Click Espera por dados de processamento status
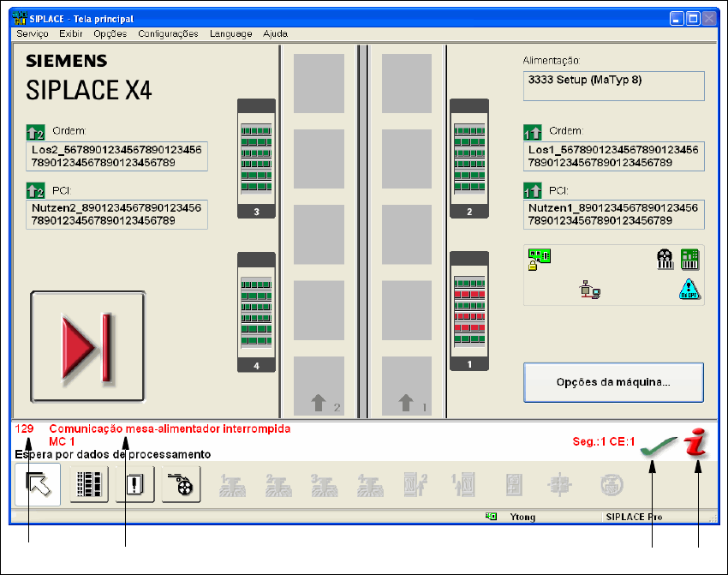 113,454
